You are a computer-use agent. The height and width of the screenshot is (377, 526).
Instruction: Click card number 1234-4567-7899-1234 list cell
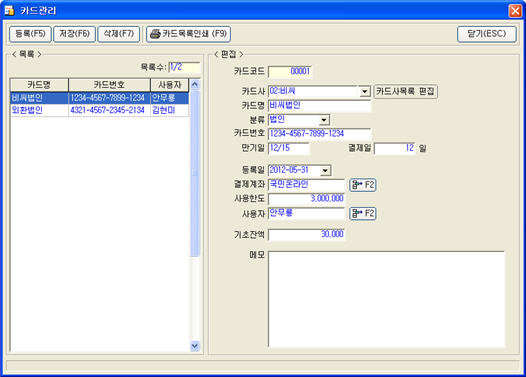[108, 98]
